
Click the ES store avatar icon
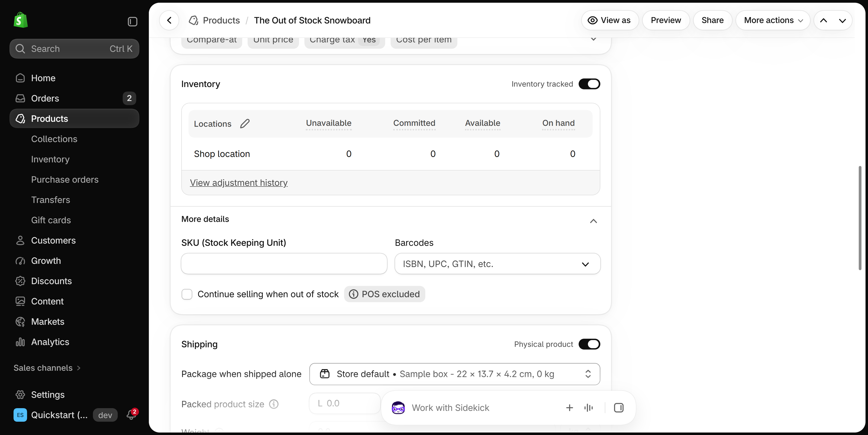[20, 415]
